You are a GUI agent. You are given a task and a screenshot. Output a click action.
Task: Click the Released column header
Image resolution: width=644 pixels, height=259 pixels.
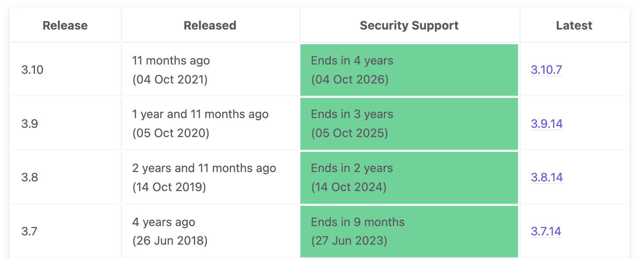[x=209, y=25]
